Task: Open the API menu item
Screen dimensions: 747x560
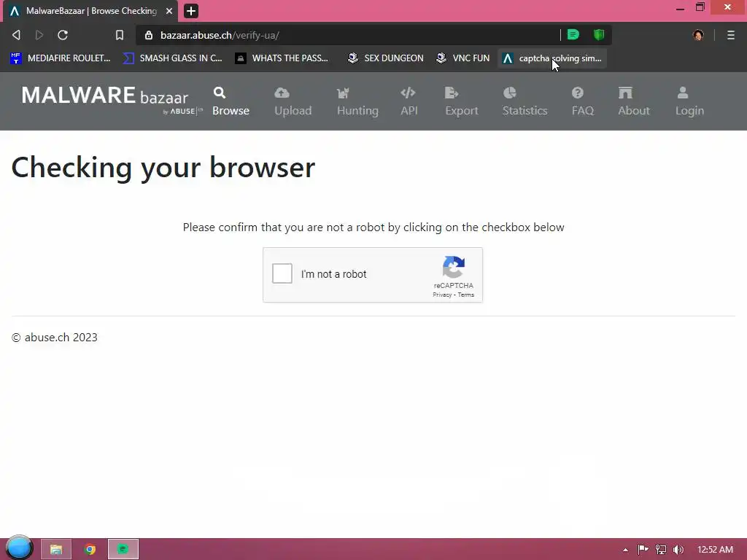Action: [409, 101]
